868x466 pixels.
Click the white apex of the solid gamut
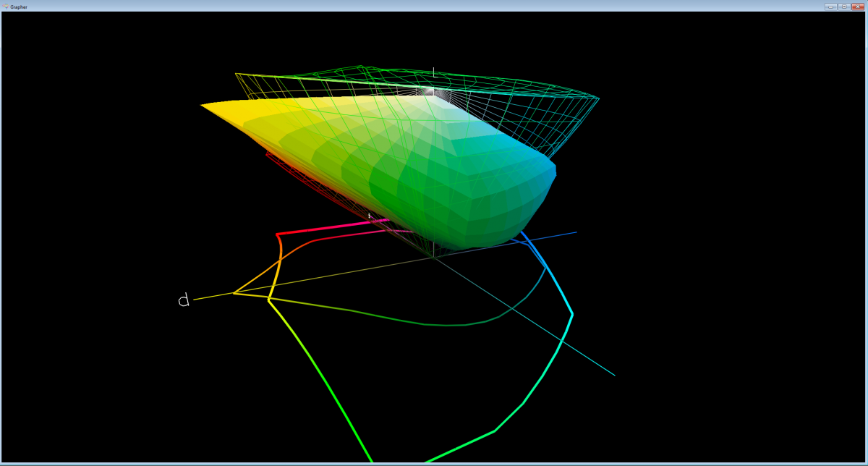[x=431, y=92]
